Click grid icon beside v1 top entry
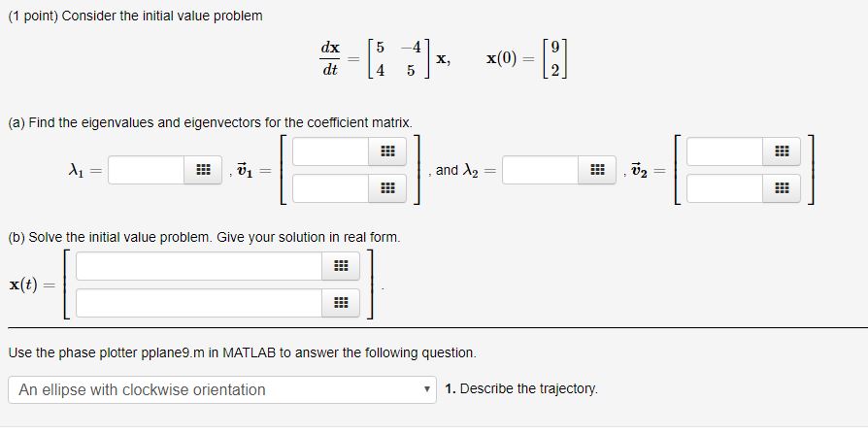The width and height of the screenshot is (868, 435). pos(386,151)
